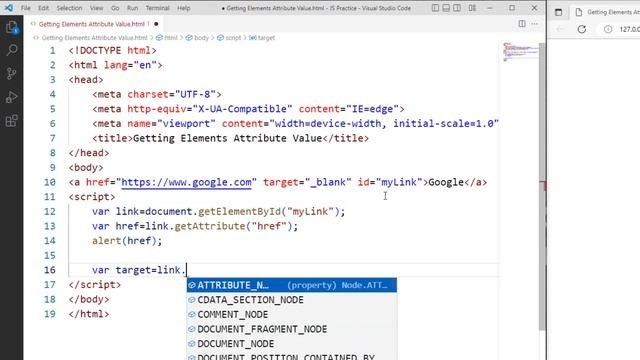Click the property icon beside COMMENT_NODE

191,314
